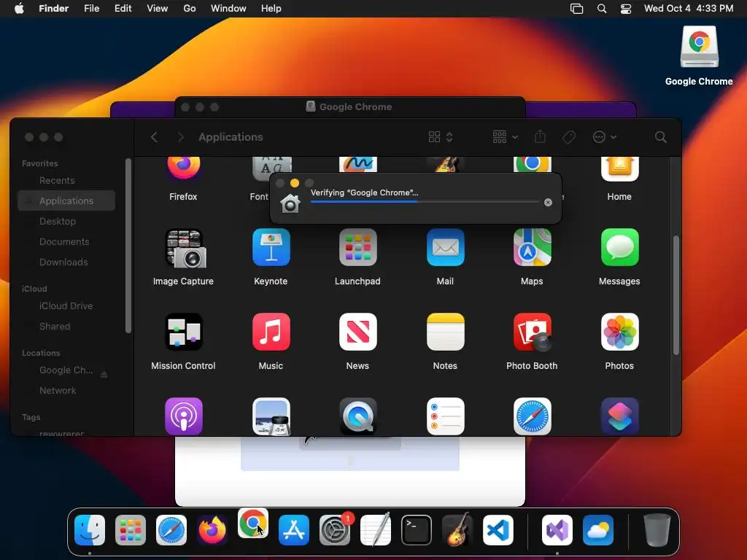Open the Notes app icon
The height and width of the screenshot is (560, 747).
tap(446, 332)
